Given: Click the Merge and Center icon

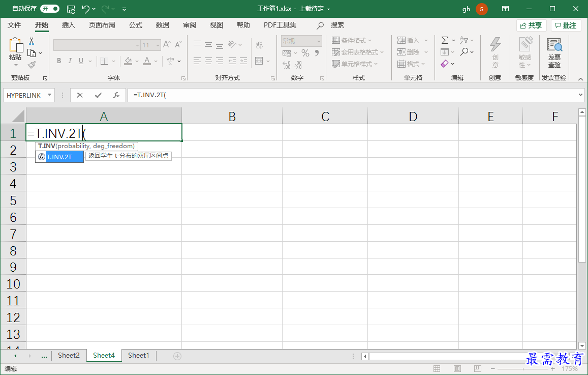Looking at the screenshot, I should (259, 61).
